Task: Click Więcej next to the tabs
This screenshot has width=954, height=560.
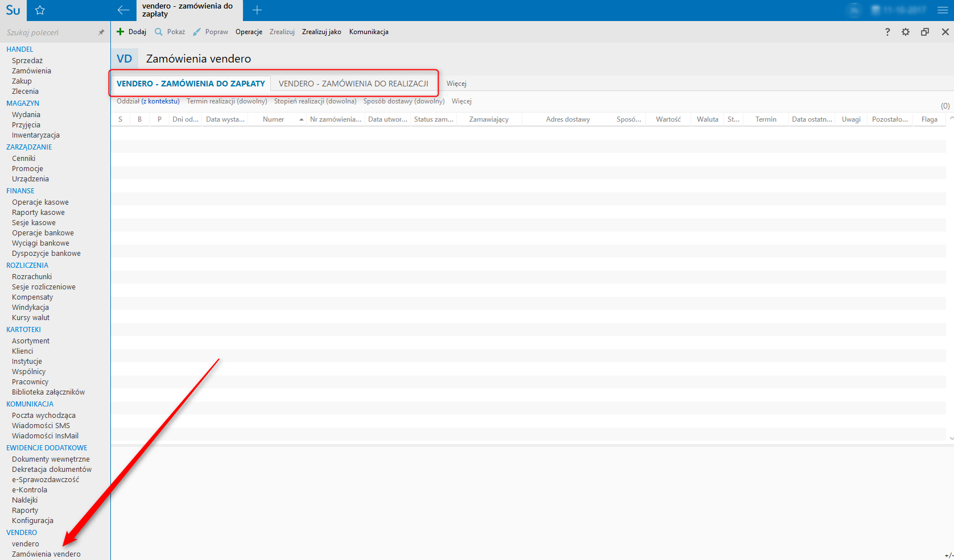Action: pos(456,84)
